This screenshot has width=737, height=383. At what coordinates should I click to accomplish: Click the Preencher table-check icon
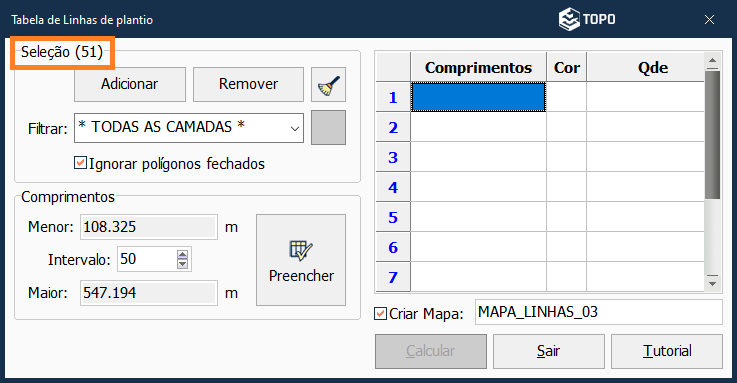[301, 250]
